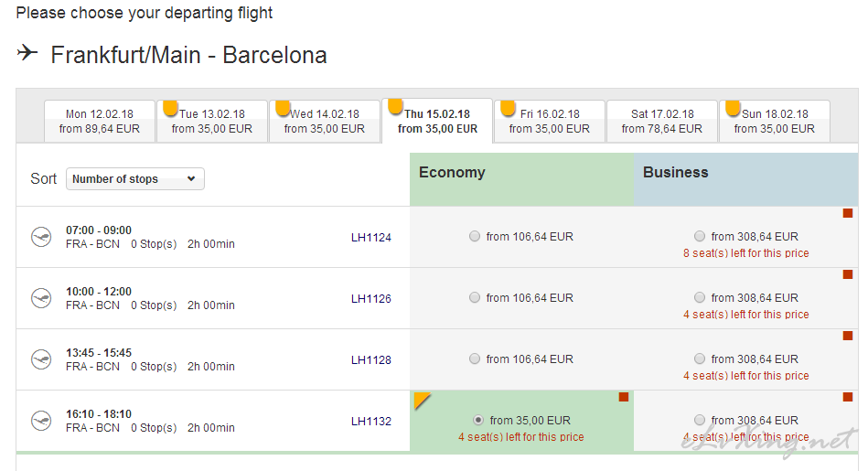868x471 pixels.
Task: Select Economy 106,64 EUR for the 07:00 flight
Action: (475, 236)
